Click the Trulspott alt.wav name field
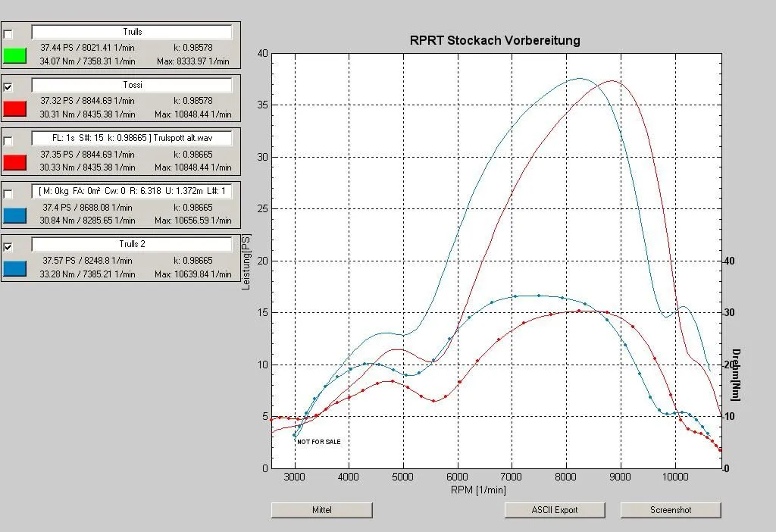This screenshot has height=532, width=776. coord(131,139)
